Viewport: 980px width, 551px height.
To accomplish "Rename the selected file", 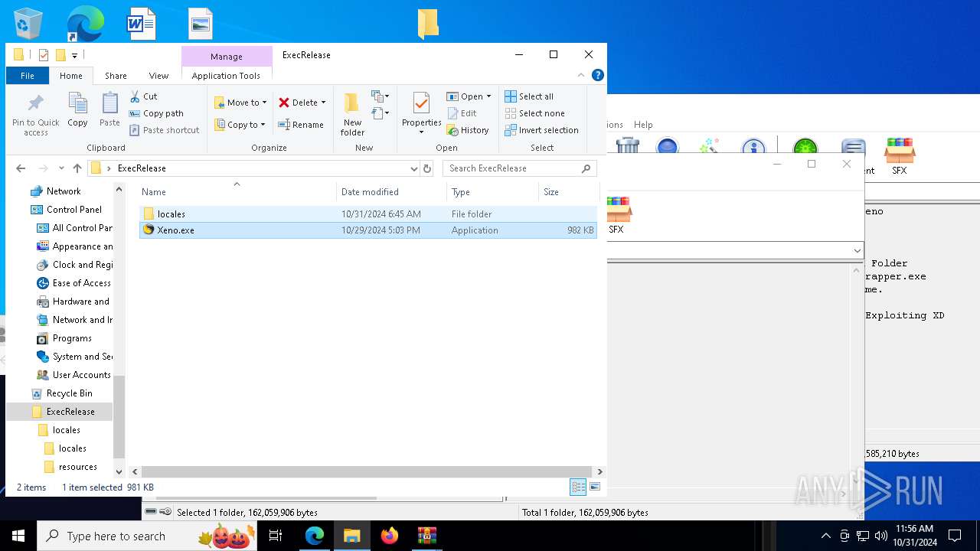I will point(301,125).
